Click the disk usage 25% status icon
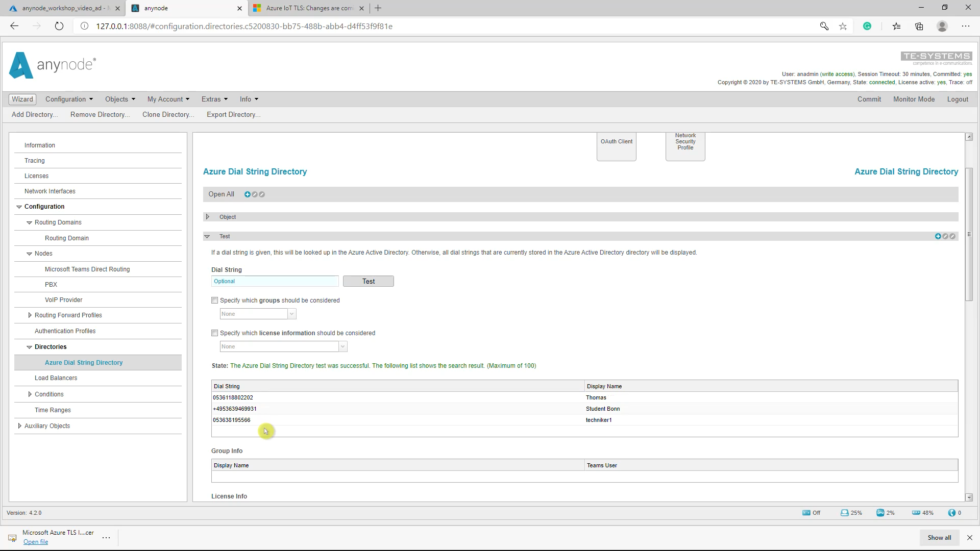Image resolution: width=980 pixels, height=551 pixels. (844, 513)
